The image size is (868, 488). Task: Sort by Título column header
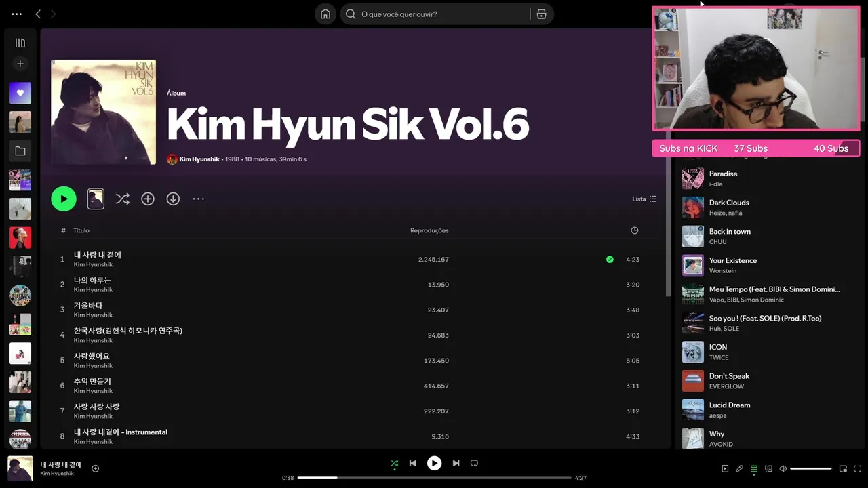pyautogui.click(x=81, y=230)
